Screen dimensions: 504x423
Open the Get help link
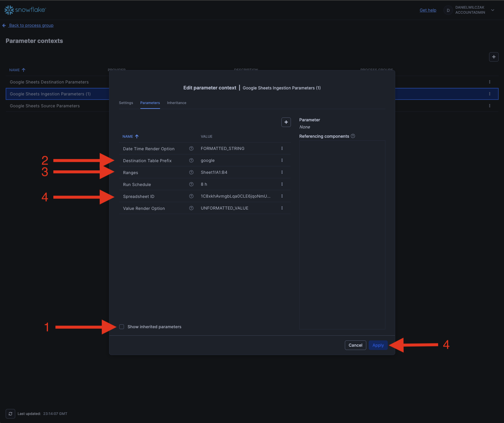coord(428,10)
